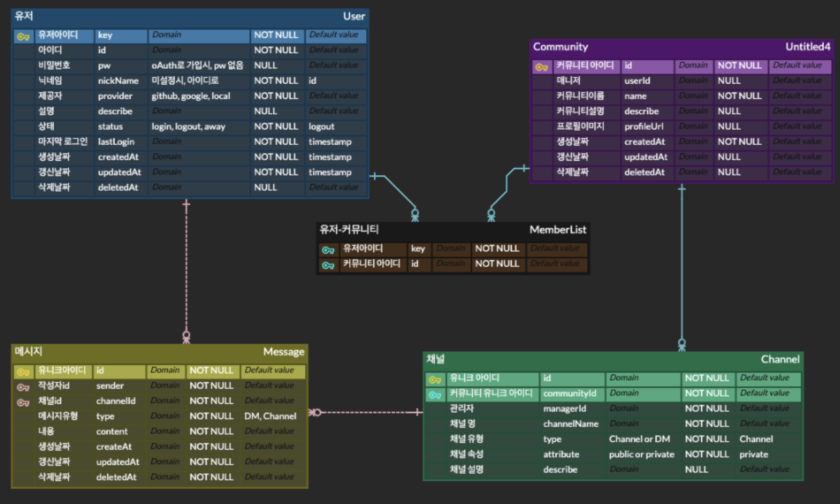Click the 'logout' default value of status row
The height and width of the screenshot is (504, 840).
pos(321,127)
